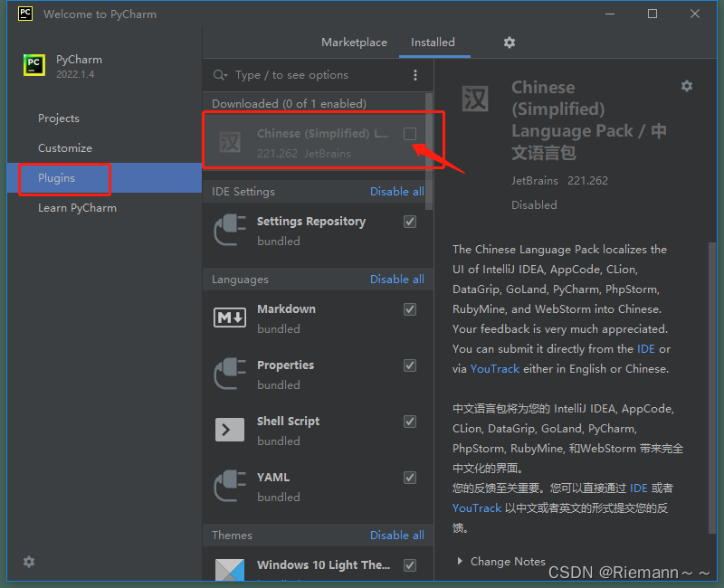Click the description panel vertical scrollbar
Screen dimensions: 724x588
coord(712,388)
